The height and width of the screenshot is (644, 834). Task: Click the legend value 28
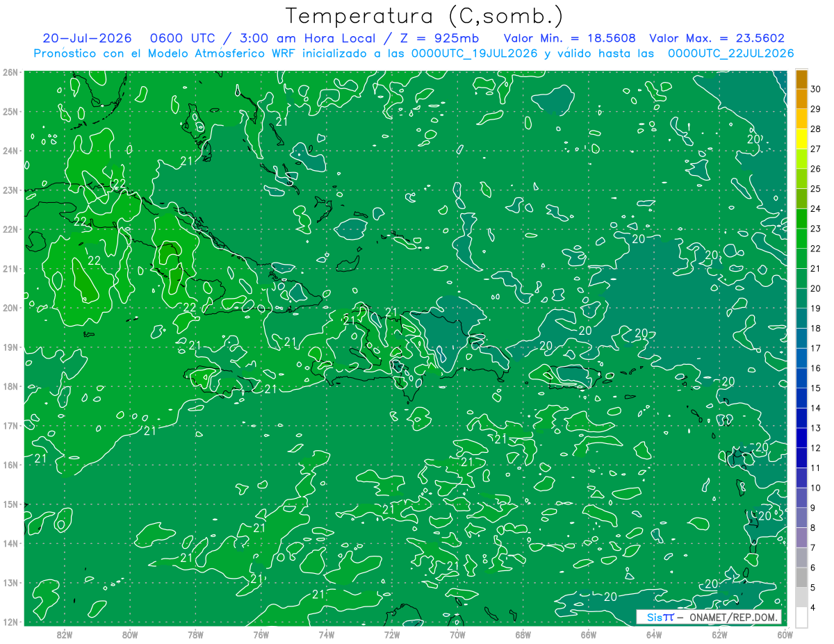pos(816,129)
